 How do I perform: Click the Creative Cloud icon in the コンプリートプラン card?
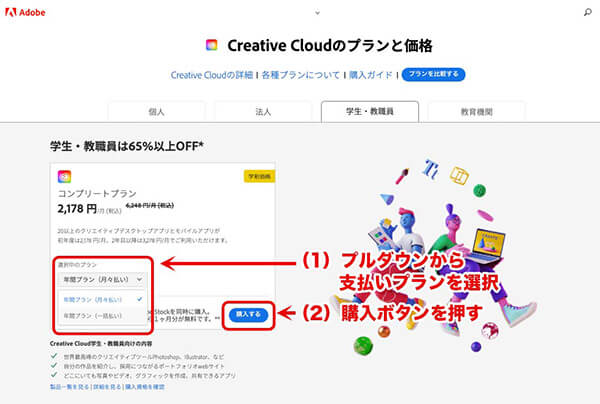point(64,176)
